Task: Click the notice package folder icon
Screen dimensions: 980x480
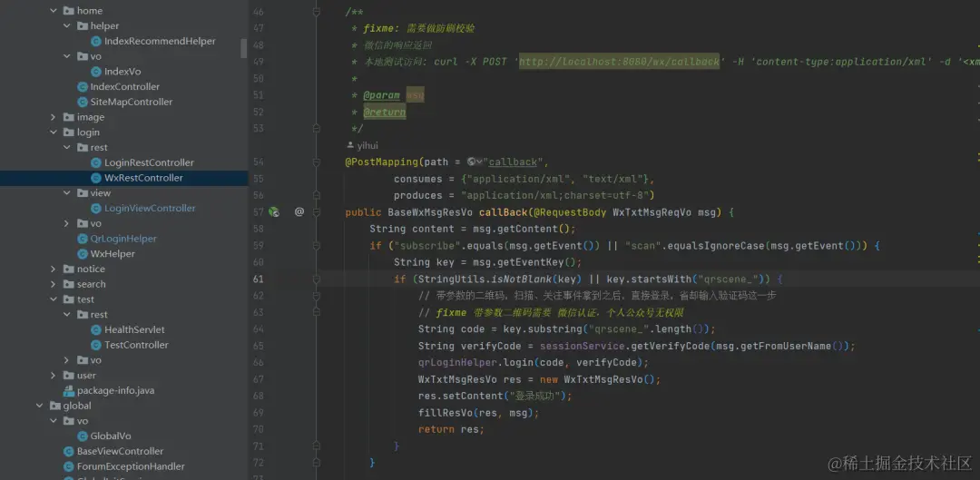Action: tap(68, 269)
